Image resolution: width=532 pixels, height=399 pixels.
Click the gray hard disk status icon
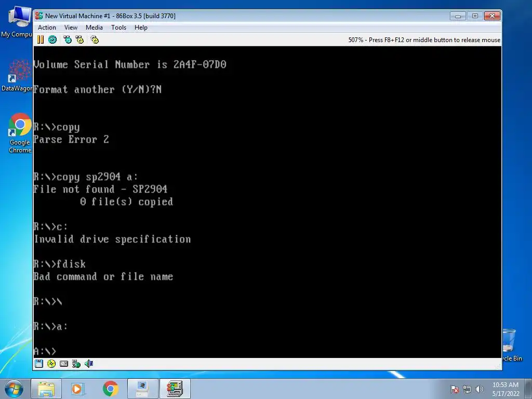pyautogui.click(x=64, y=364)
